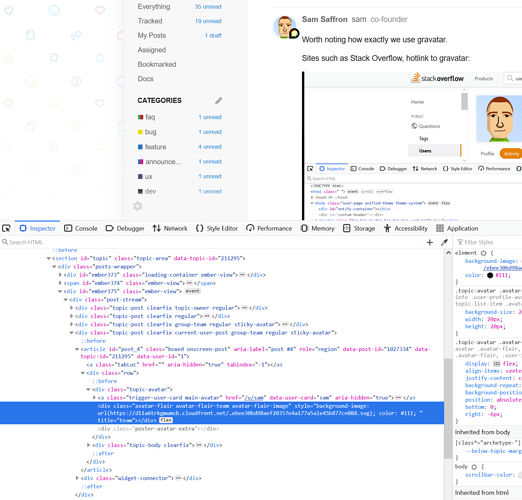Click the Inspector tab icon

click(23, 228)
